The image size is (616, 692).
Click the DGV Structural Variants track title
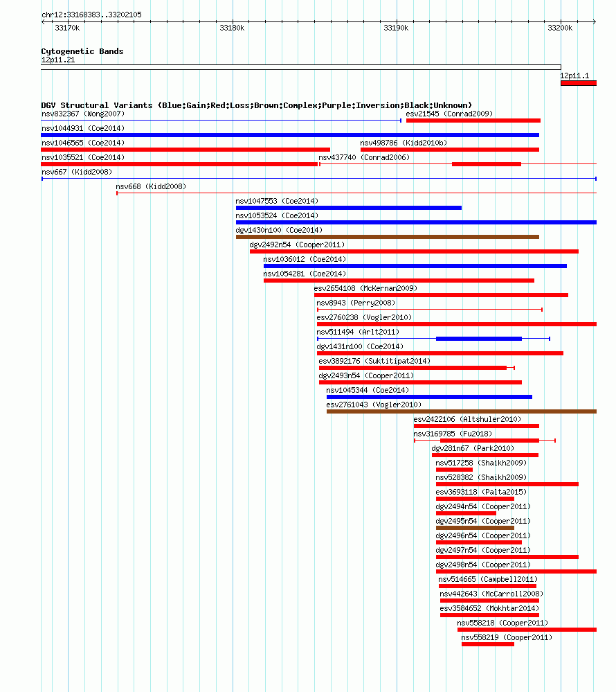[257, 105]
